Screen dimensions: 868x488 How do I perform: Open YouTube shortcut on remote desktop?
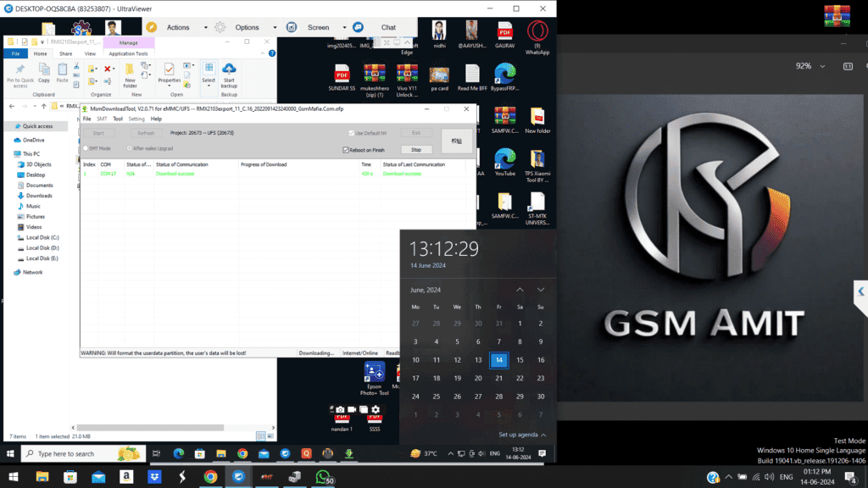(x=505, y=161)
